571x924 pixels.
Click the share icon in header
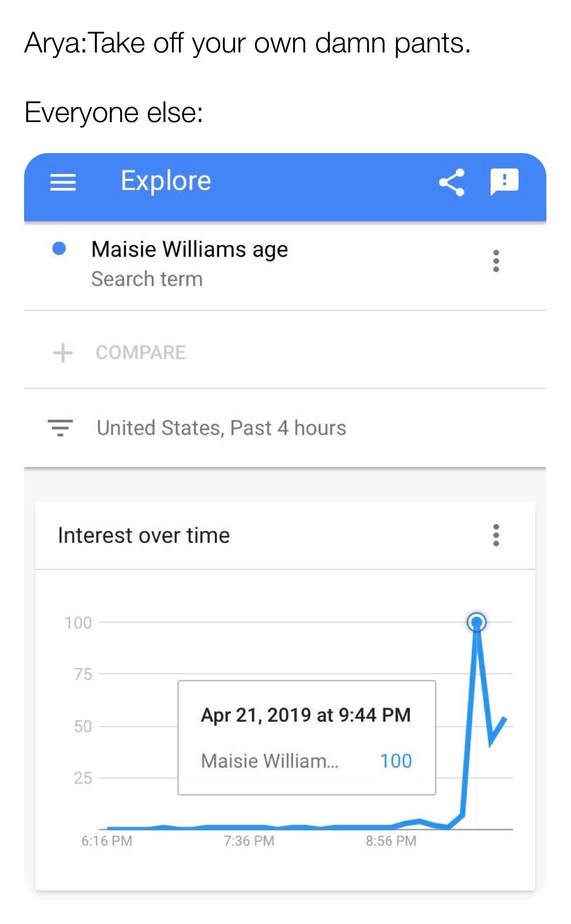coord(452,183)
